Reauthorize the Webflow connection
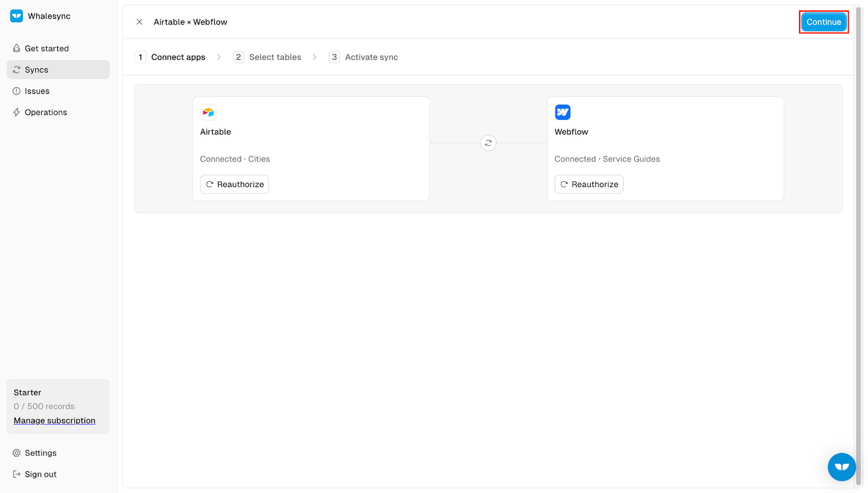This screenshot has width=868, height=493. pyautogui.click(x=589, y=184)
